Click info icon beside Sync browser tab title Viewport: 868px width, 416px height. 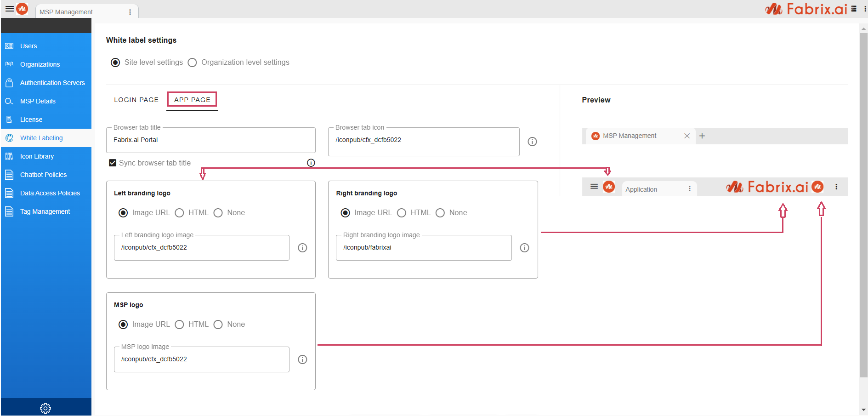[311, 163]
